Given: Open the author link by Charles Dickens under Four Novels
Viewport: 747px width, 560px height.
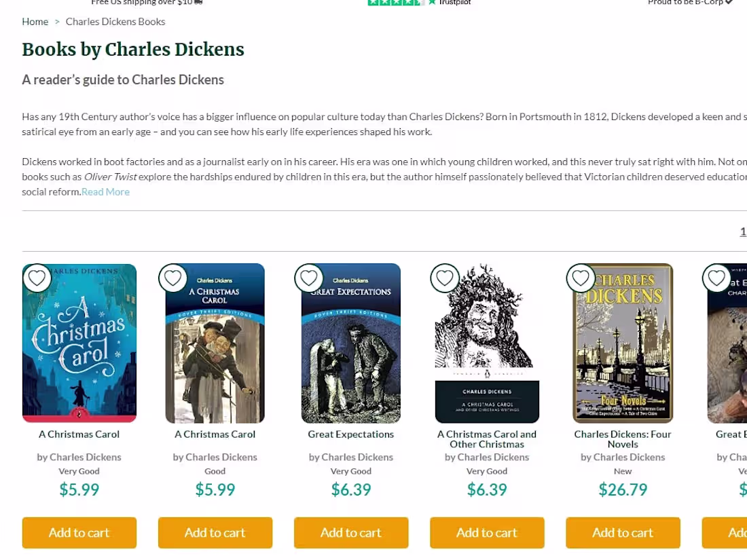Looking at the screenshot, I should (622, 457).
